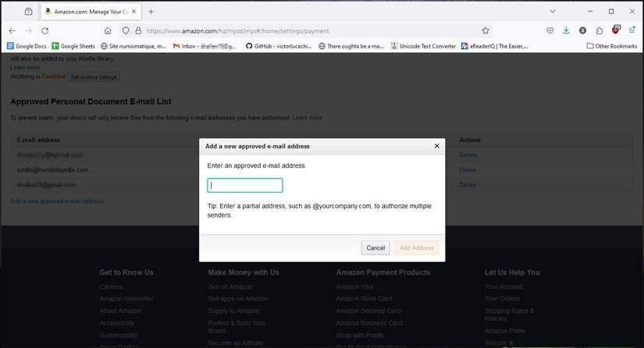Screen dimensions: 644x348
Task: Open the downloads panel
Action: [x=566, y=30]
